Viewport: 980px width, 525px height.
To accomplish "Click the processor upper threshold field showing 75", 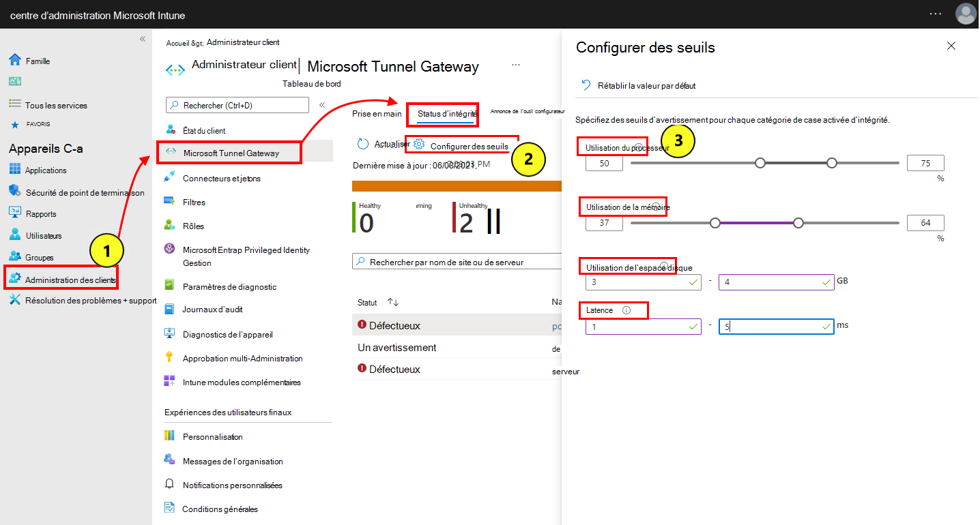I will pos(925,163).
